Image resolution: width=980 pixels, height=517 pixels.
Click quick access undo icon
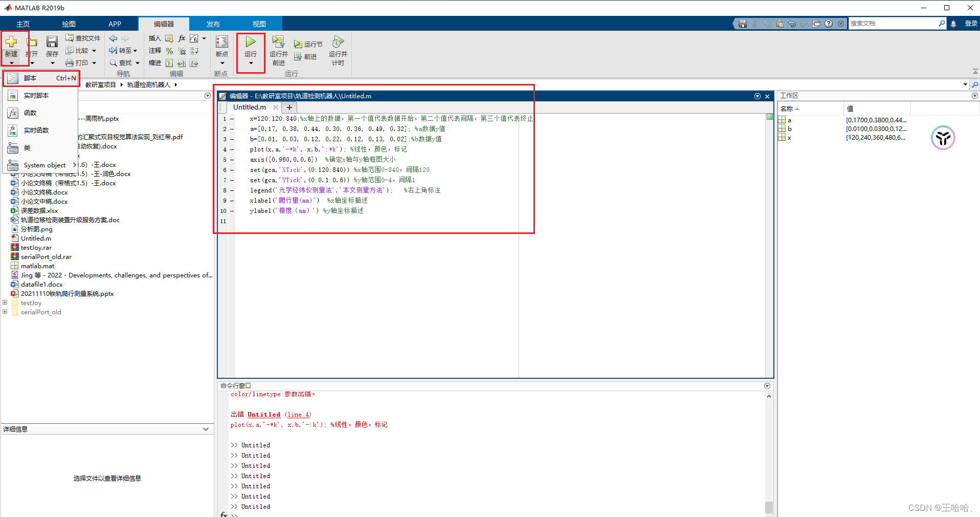coord(792,24)
